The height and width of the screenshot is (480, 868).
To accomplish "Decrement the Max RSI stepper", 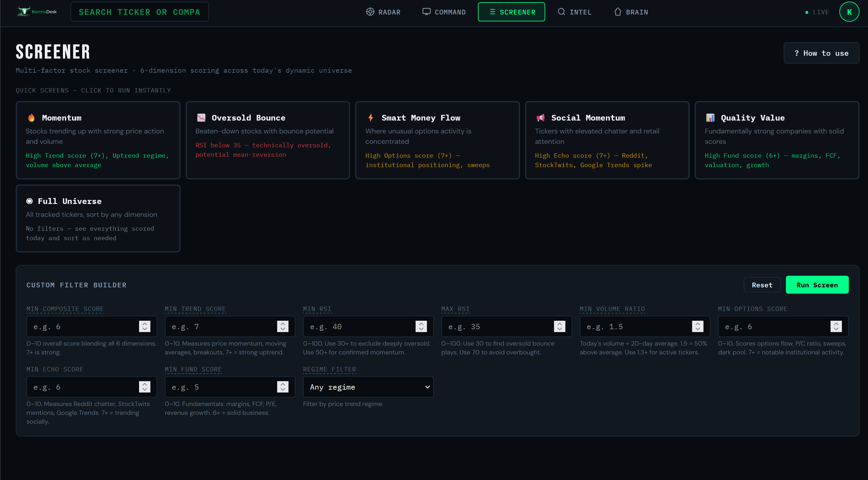I will tap(559, 329).
